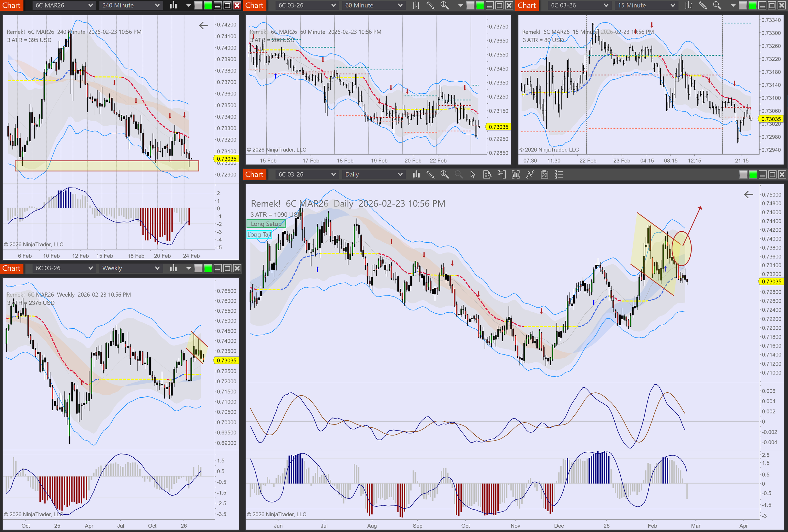Toggle green link button on Daily chart
Viewport: 788px width, 532px height.
coord(753,175)
